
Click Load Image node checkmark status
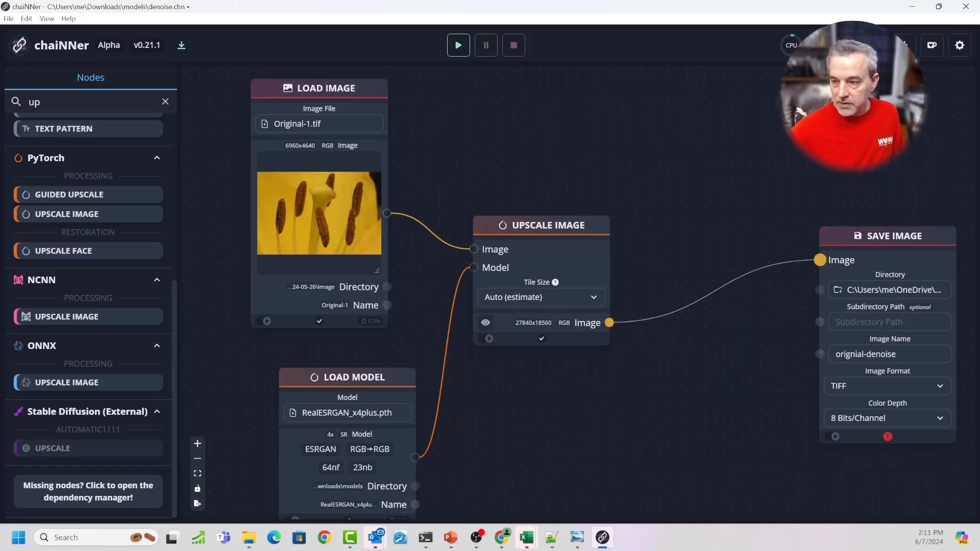(x=319, y=321)
